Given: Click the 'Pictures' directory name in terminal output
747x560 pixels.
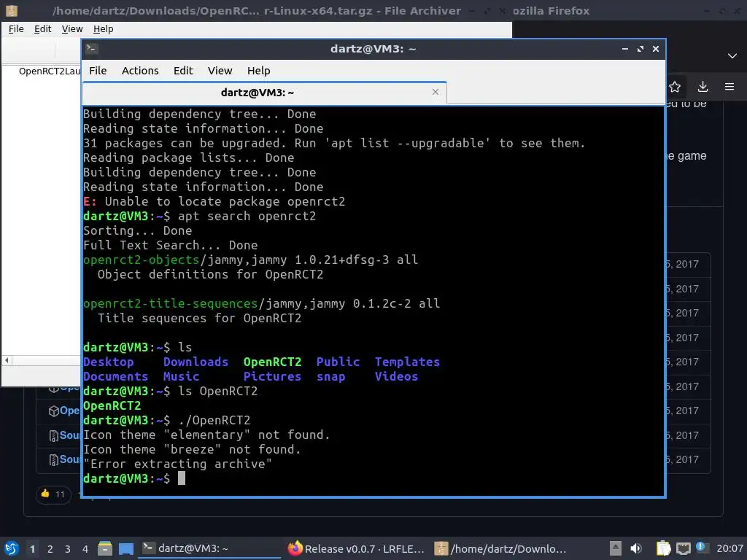Looking at the screenshot, I should click(272, 377).
